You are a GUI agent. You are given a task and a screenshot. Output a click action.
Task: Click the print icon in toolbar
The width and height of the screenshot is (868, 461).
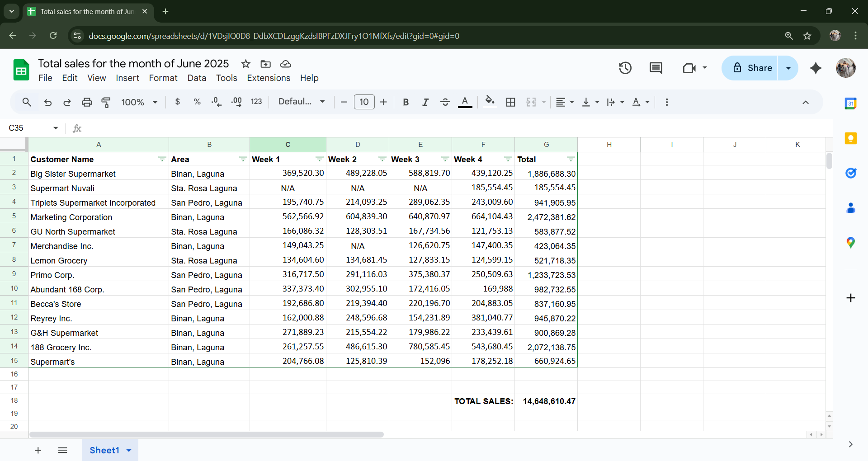point(87,102)
